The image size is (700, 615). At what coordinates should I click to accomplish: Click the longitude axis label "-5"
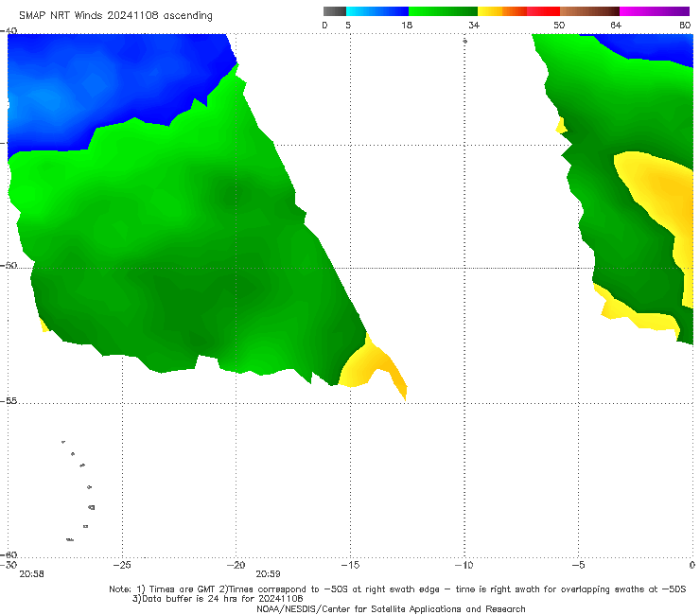click(578, 565)
